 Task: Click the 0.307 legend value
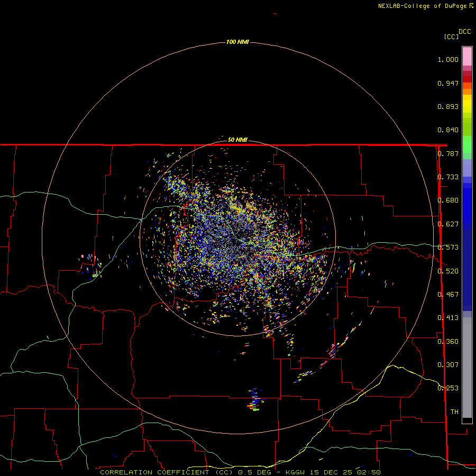point(448,365)
